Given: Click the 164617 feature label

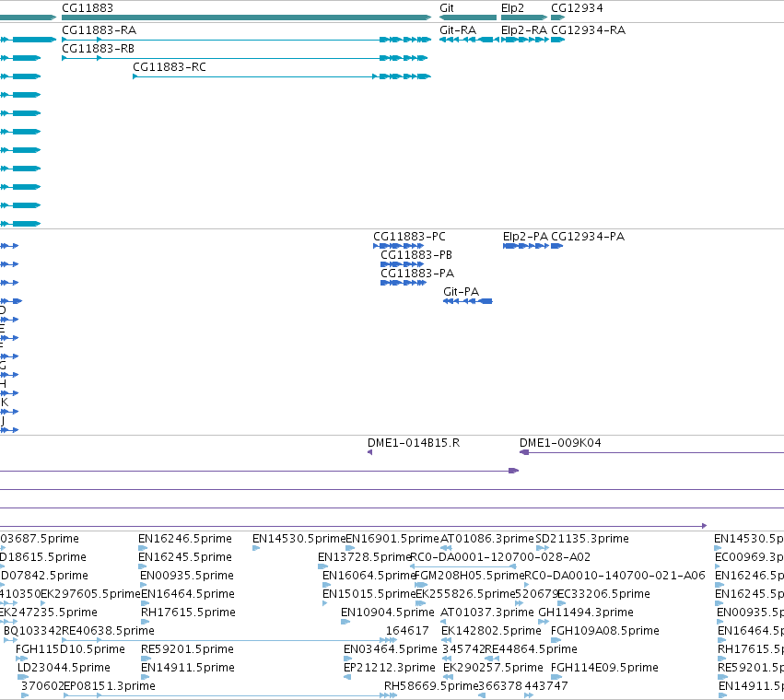Looking at the screenshot, I should point(407,631).
